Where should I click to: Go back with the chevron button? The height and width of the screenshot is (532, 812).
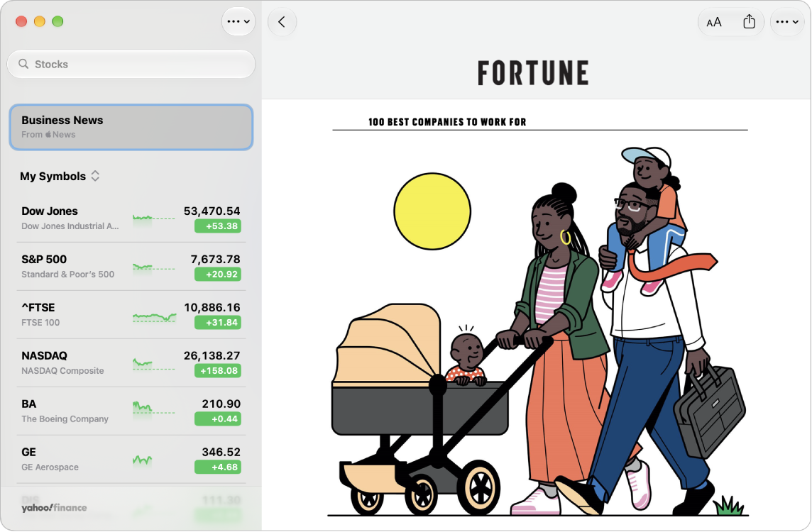(282, 22)
